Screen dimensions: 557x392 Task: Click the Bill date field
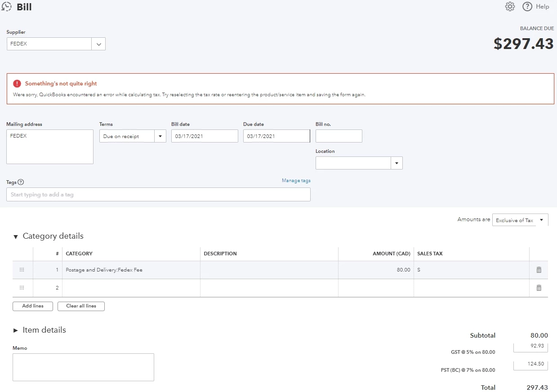pos(205,136)
